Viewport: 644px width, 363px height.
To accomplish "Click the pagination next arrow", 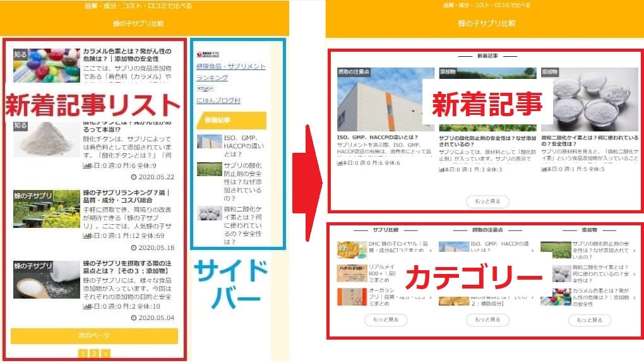I will pos(105,353).
